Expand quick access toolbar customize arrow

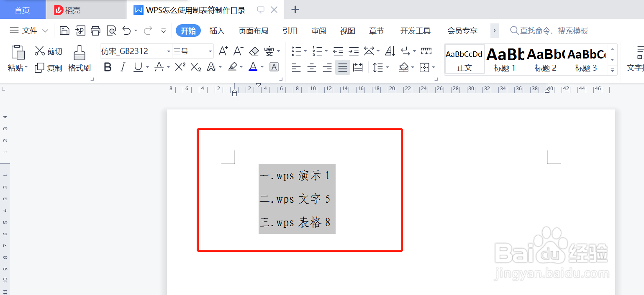tap(164, 31)
